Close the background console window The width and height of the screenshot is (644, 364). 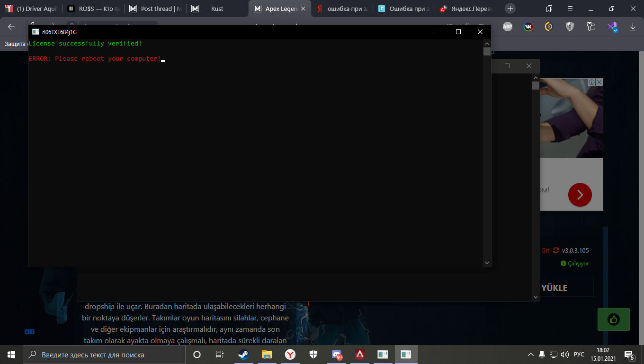(529, 66)
